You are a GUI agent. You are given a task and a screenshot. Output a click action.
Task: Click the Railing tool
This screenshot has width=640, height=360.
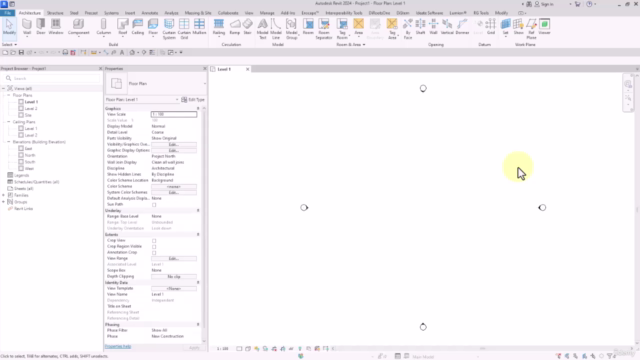tap(219, 27)
